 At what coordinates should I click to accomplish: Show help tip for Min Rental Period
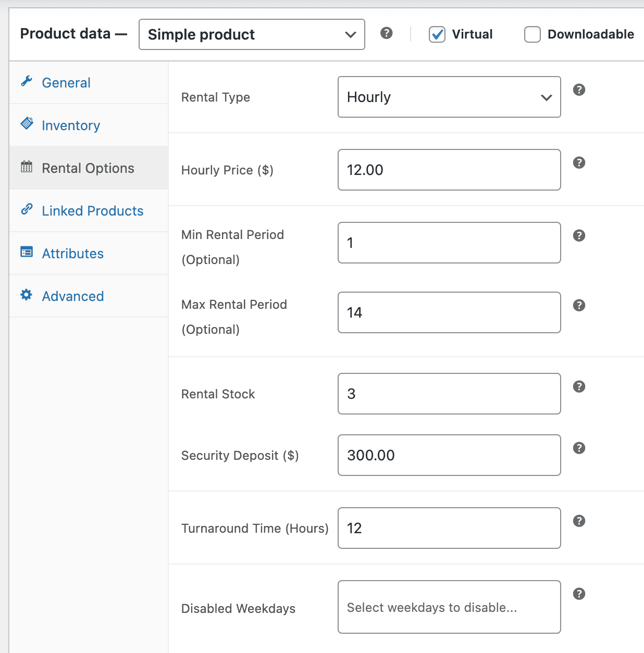(579, 235)
